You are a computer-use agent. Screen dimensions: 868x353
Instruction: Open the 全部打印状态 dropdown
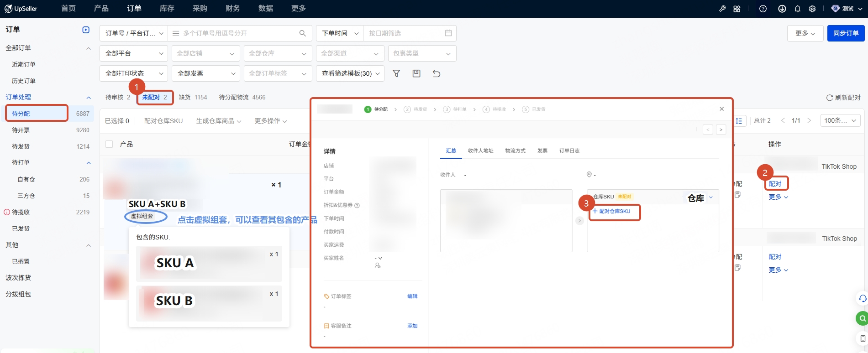point(134,73)
